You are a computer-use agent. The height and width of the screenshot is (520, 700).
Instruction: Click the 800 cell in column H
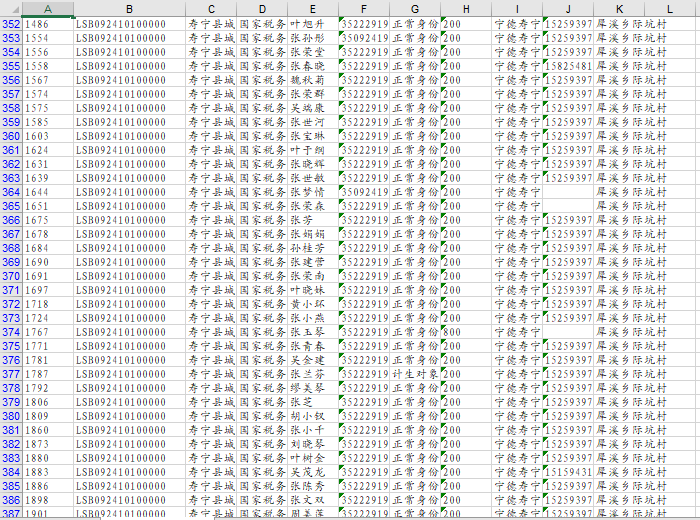[466, 332]
